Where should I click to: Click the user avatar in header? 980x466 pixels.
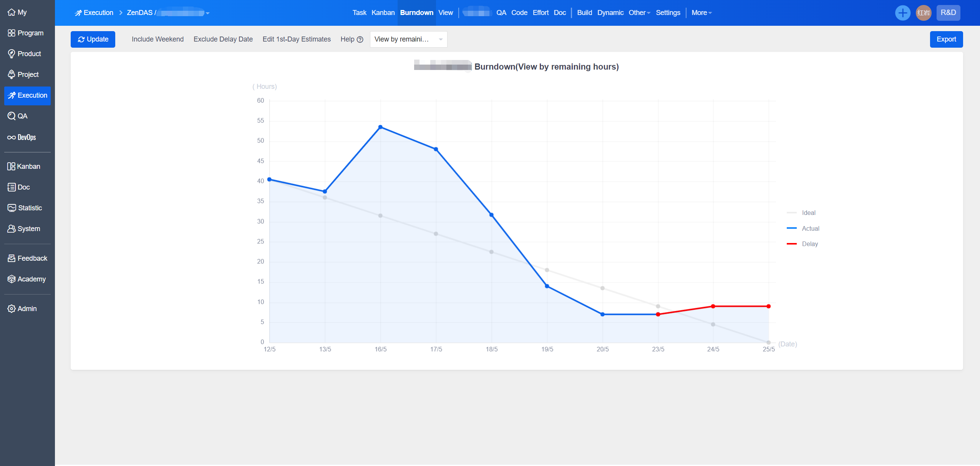point(923,13)
